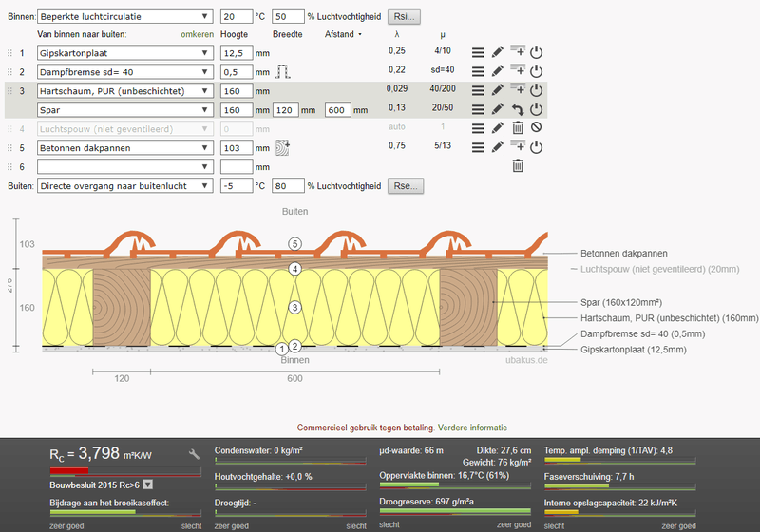Edit the Luchtspouw layer with the pencil
The height and width of the screenshot is (532, 760).
click(497, 128)
